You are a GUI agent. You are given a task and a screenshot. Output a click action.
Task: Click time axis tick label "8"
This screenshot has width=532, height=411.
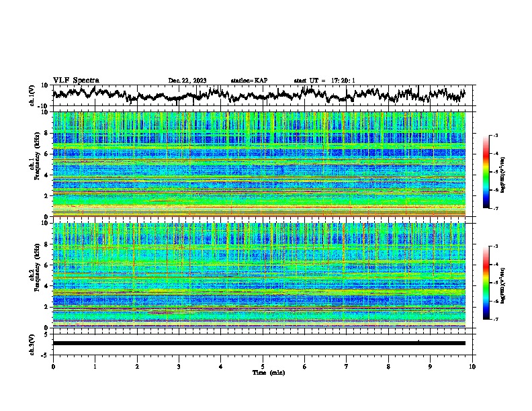388,367
